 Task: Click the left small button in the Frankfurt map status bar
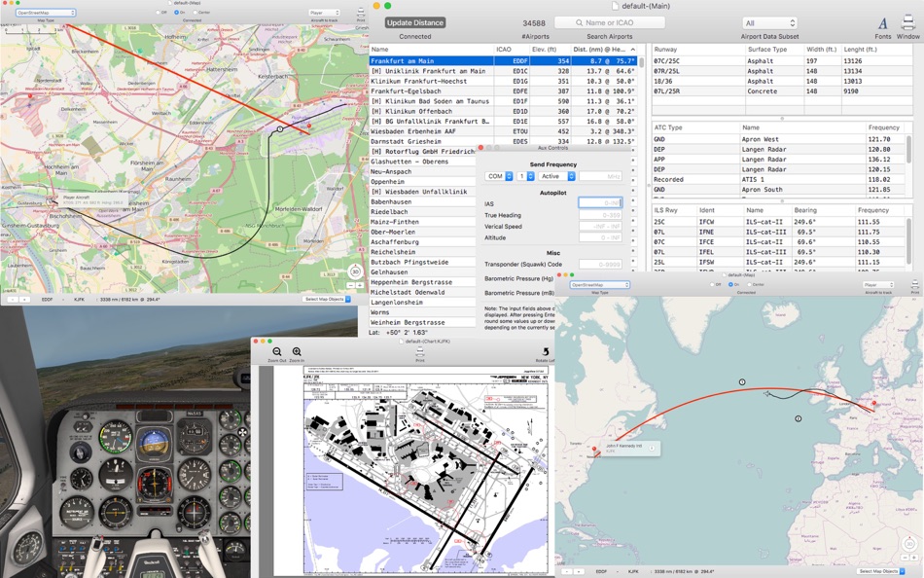[12, 300]
